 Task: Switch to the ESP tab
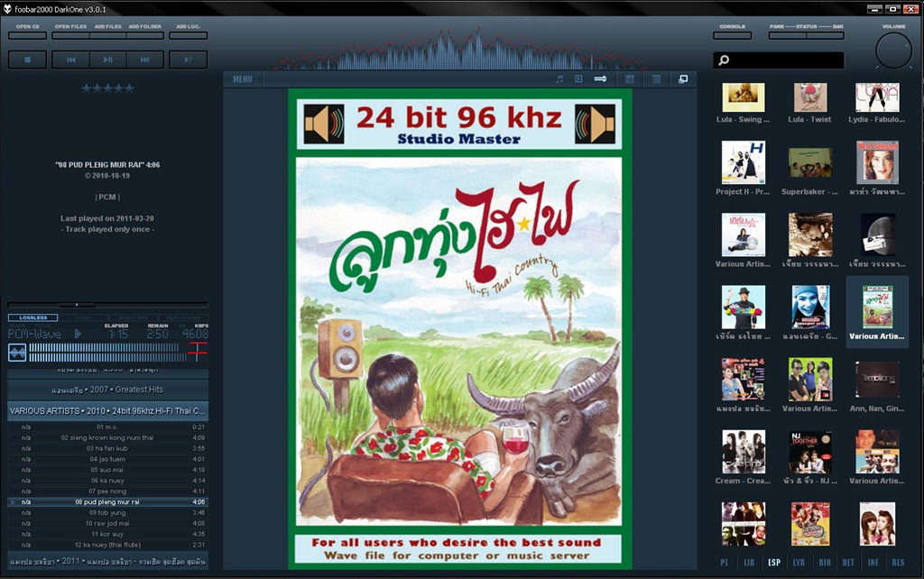[773, 563]
